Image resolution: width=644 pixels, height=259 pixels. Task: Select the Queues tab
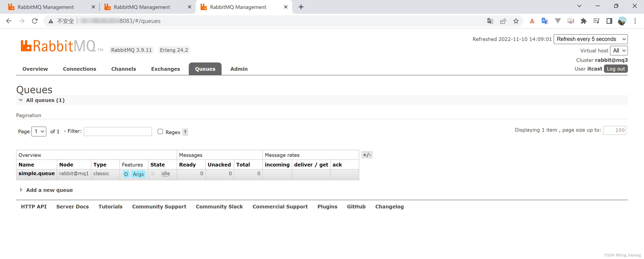tap(205, 69)
